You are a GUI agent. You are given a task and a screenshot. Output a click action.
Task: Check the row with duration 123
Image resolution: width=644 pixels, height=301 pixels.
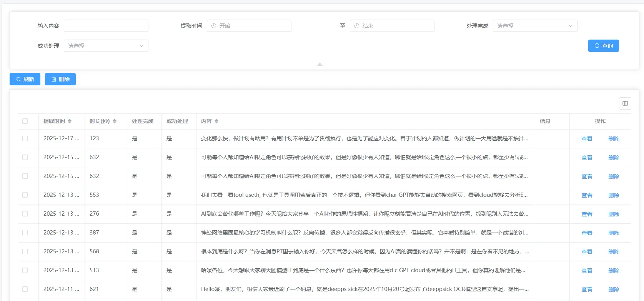(25, 138)
